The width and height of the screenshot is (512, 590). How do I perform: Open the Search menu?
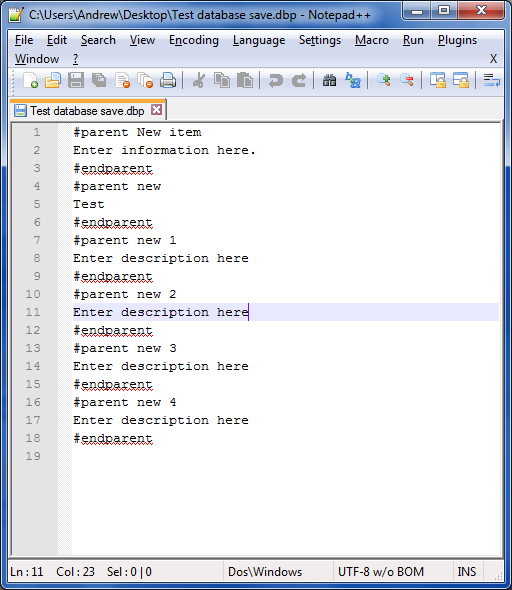pyautogui.click(x=98, y=40)
